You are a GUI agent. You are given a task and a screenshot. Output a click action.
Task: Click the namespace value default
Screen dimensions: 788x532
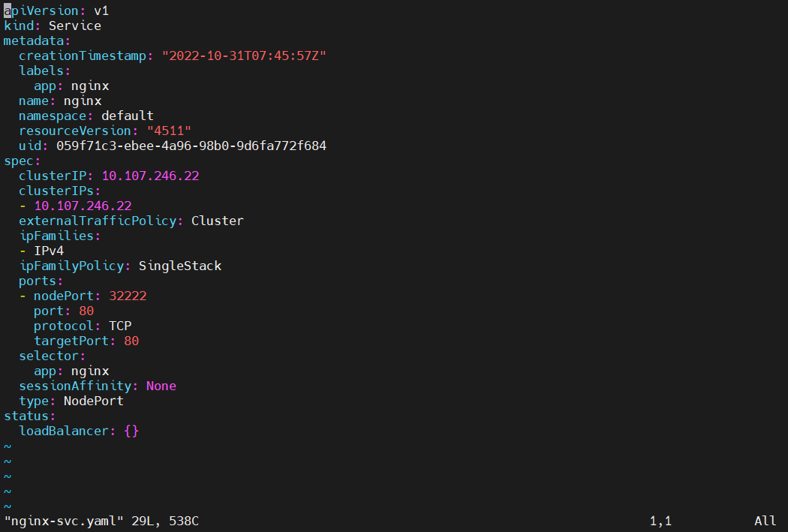[x=128, y=116]
